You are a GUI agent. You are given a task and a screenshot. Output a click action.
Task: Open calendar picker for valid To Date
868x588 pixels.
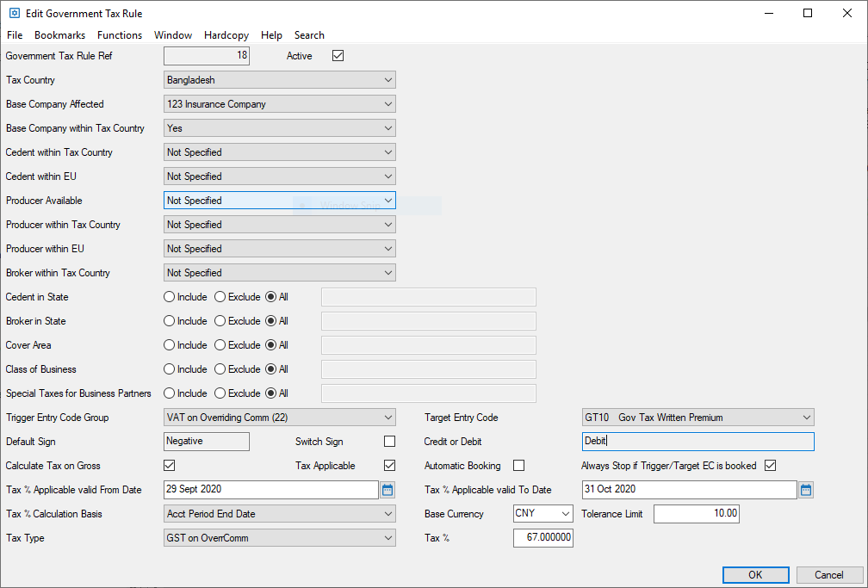tap(806, 490)
